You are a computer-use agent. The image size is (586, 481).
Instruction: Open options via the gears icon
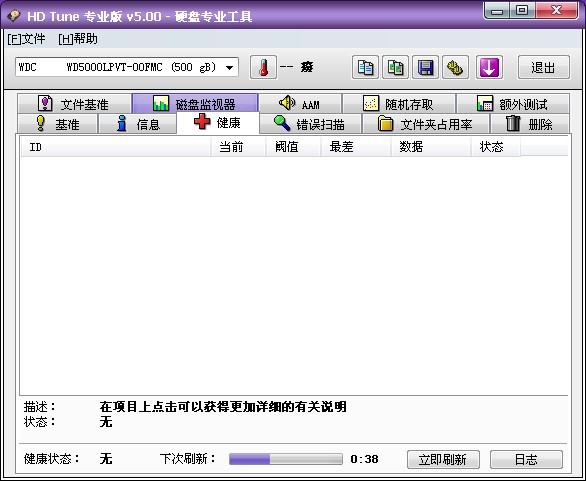point(455,67)
